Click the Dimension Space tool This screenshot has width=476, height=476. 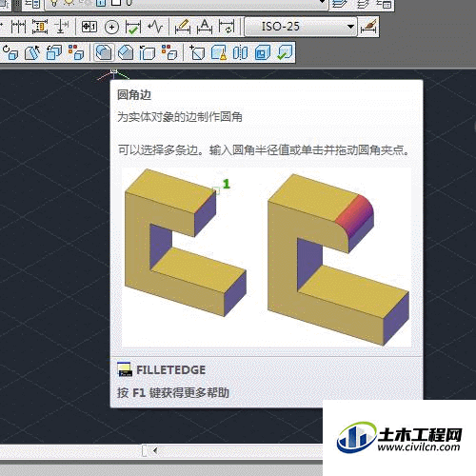40,27
